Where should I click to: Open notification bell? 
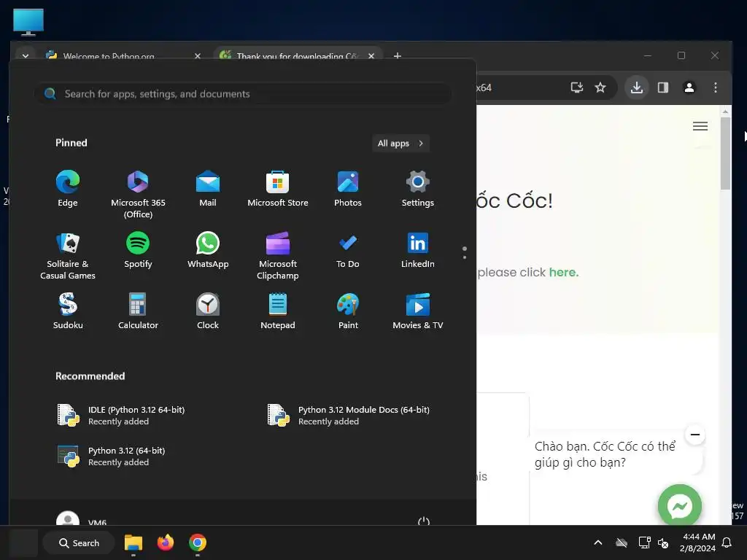[x=727, y=542]
